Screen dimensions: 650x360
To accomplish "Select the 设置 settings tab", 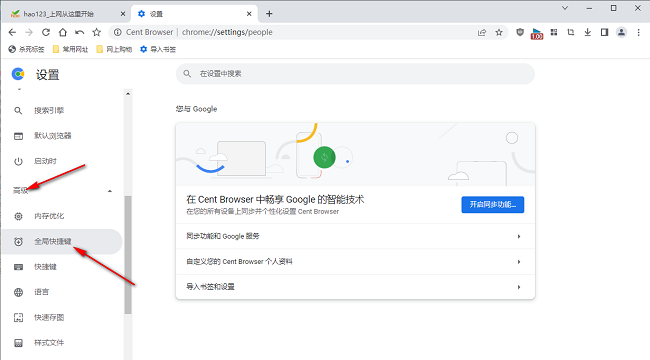I will [x=194, y=14].
